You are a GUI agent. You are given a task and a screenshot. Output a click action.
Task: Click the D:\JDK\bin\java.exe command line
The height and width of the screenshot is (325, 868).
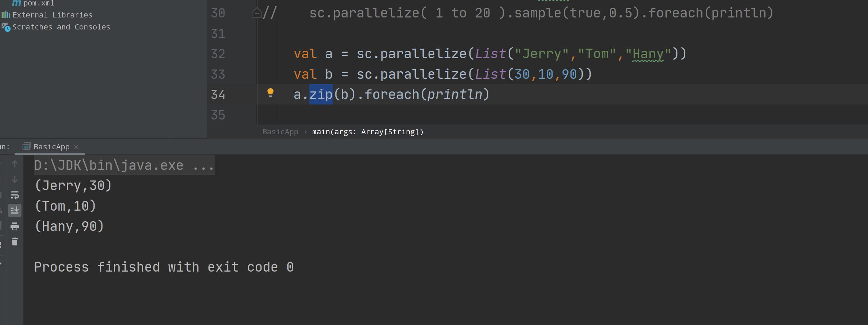pos(124,165)
